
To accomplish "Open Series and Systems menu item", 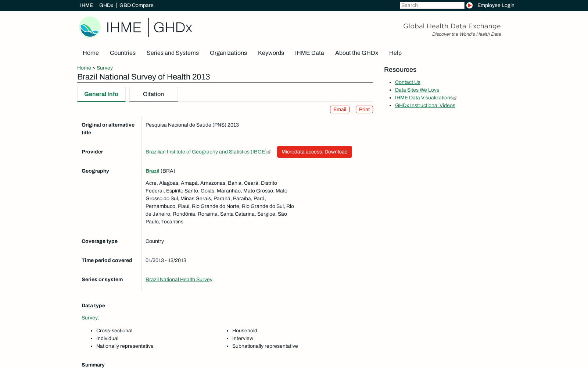I will click(173, 53).
